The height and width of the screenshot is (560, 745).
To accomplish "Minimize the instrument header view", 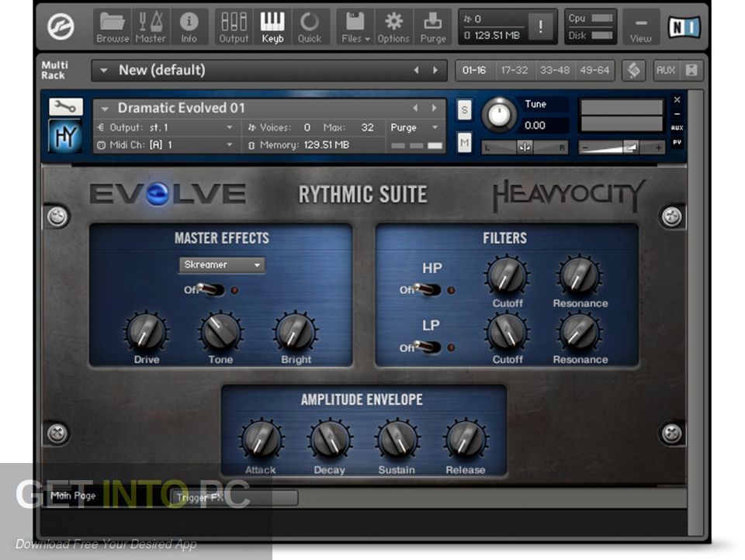I will pyautogui.click(x=677, y=114).
